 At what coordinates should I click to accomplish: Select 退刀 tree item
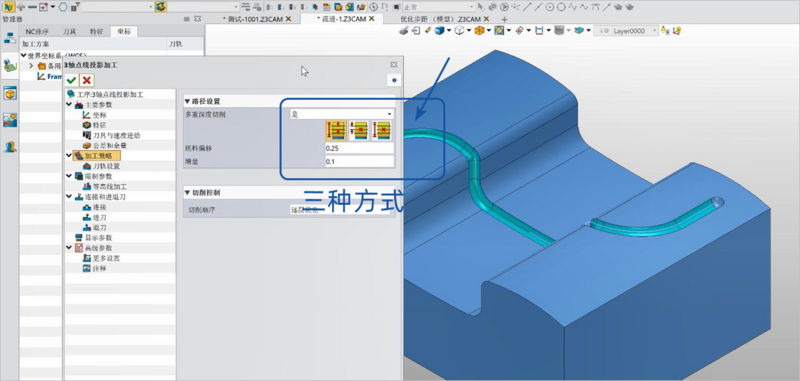click(x=99, y=227)
